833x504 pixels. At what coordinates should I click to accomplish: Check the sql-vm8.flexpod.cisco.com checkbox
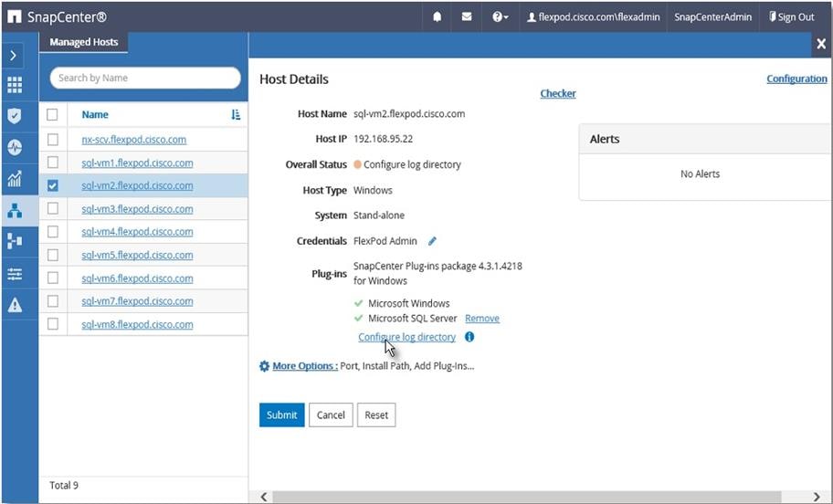click(x=53, y=324)
